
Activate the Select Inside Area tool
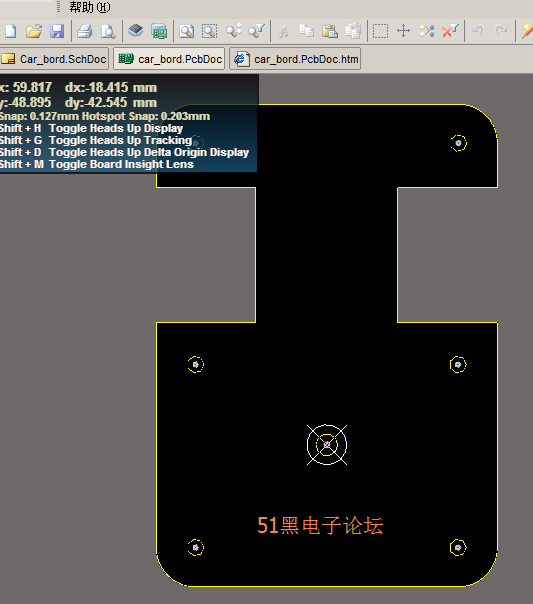coord(380,31)
